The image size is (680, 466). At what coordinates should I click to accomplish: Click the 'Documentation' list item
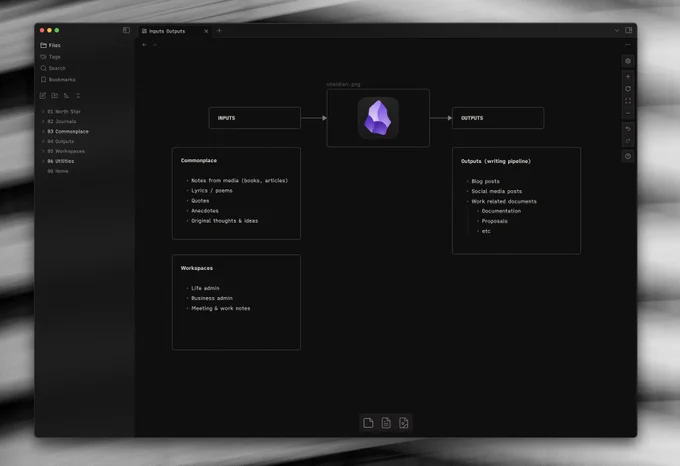click(501, 211)
